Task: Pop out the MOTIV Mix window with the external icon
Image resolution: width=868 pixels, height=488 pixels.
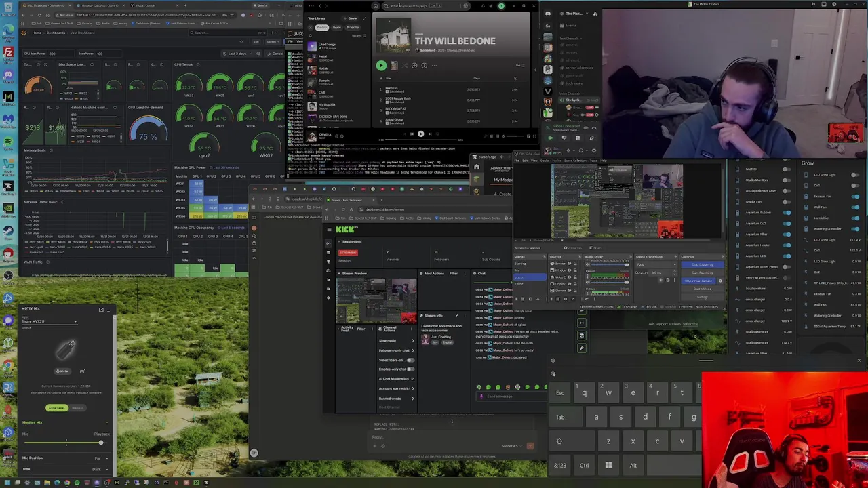Action: (x=101, y=310)
